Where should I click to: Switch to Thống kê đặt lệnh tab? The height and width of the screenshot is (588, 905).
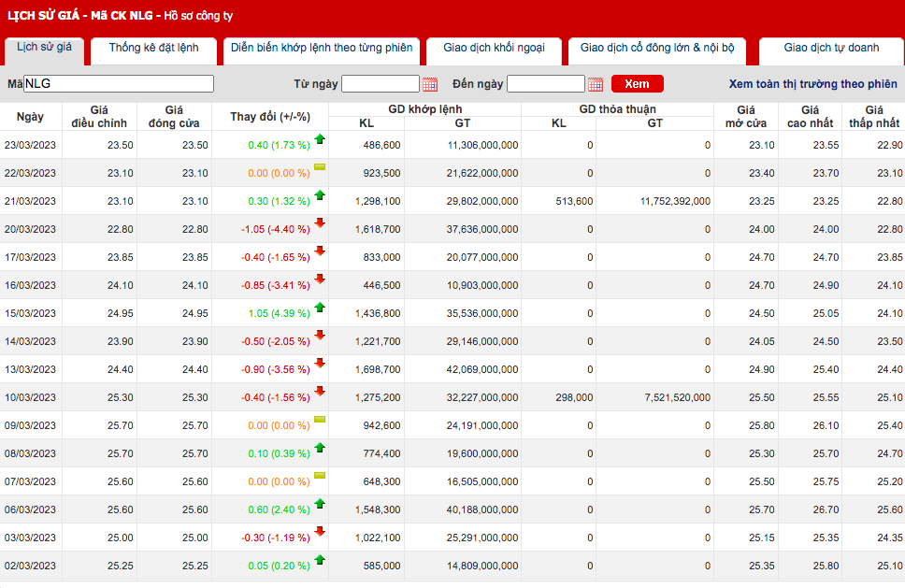153,48
